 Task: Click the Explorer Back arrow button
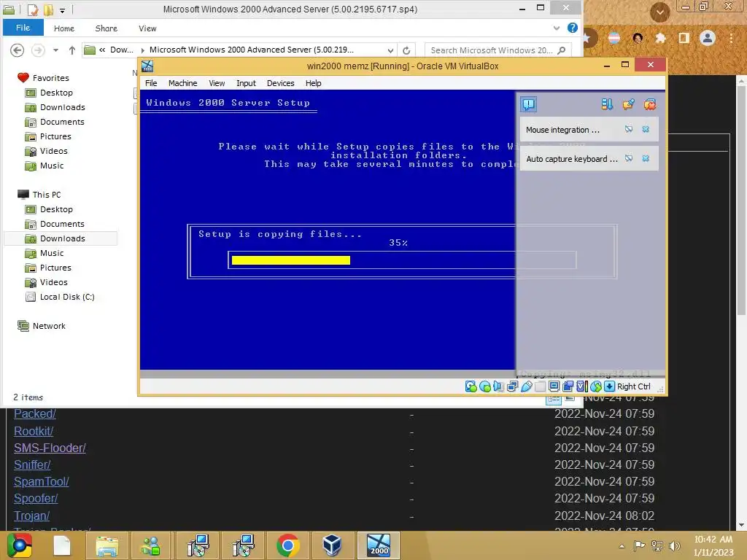pos(18,50)
